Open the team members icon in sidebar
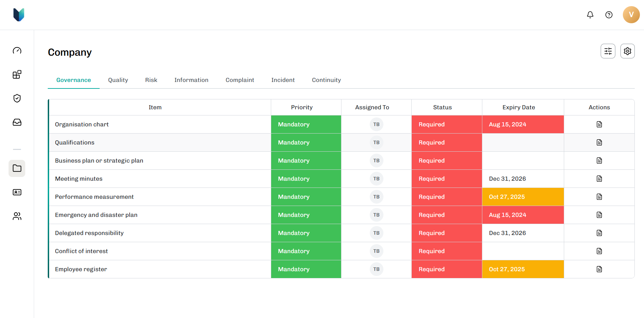Screen dimensions: 644x318 17,216
